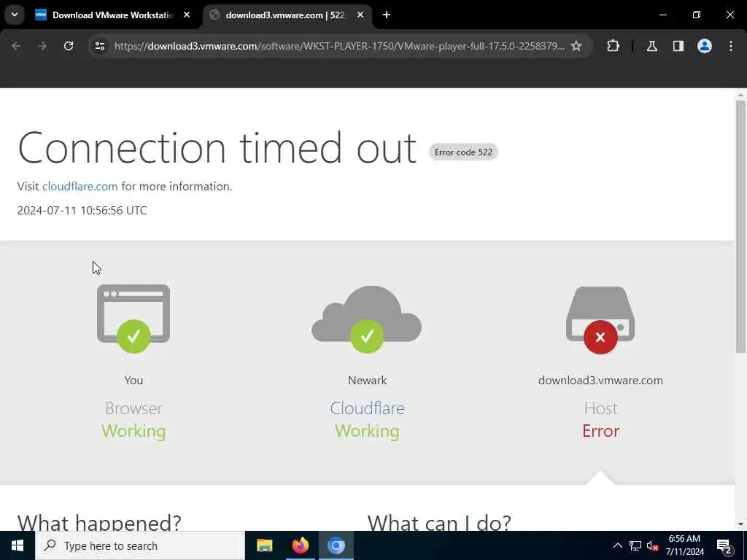
Task: Click the browser window status icon
Action: pos(133,319)
